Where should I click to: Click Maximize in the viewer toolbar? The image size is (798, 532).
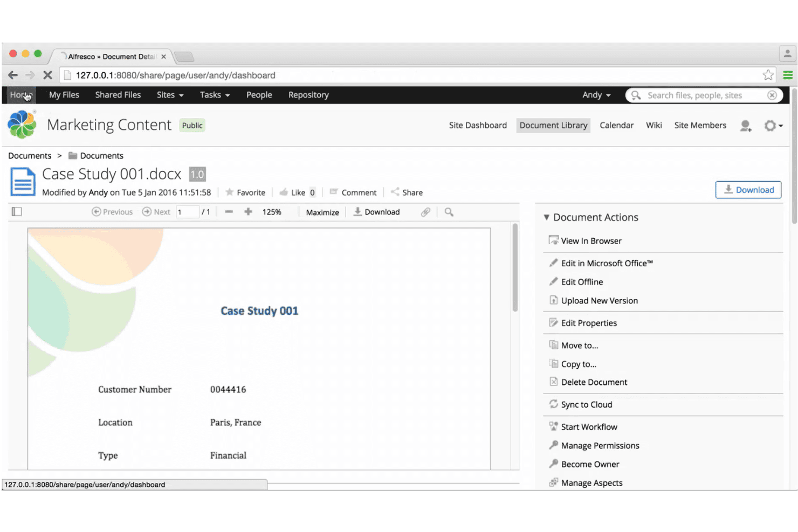click(x=322, y=212)
